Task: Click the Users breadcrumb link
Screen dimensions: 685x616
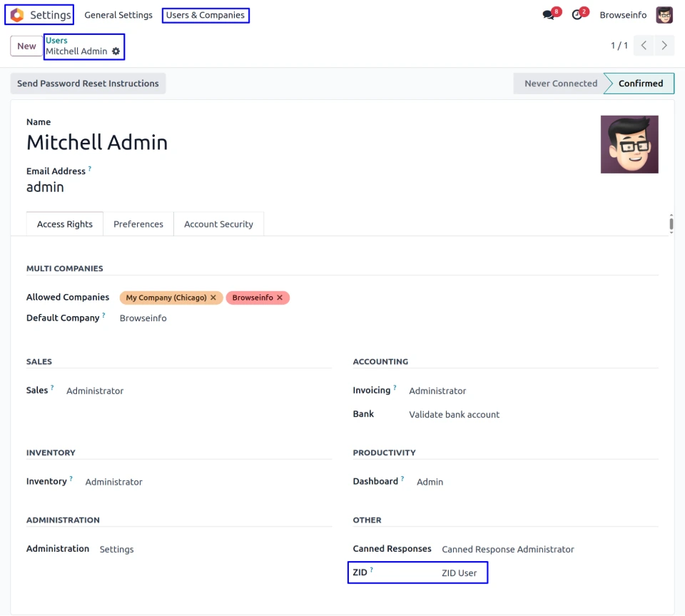Action: coord(56,41)
